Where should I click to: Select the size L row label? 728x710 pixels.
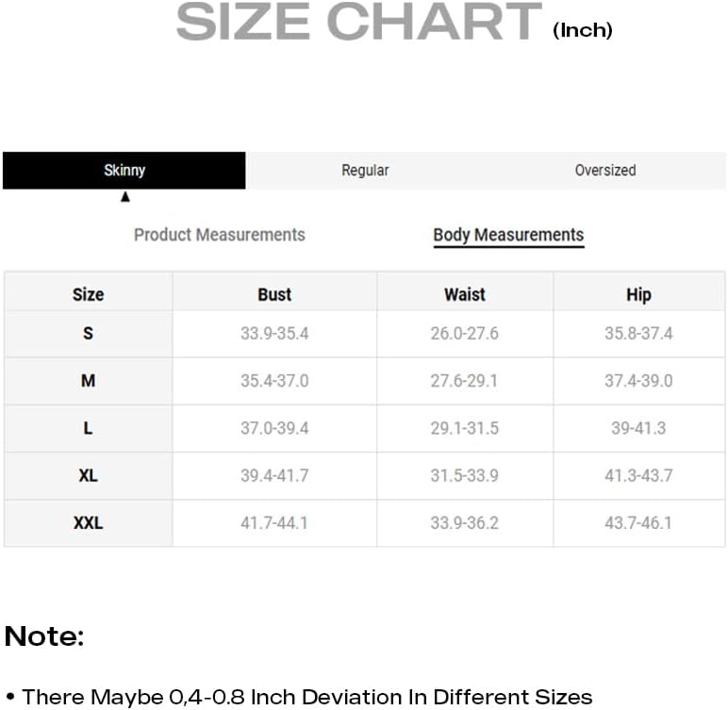[88, 428]
